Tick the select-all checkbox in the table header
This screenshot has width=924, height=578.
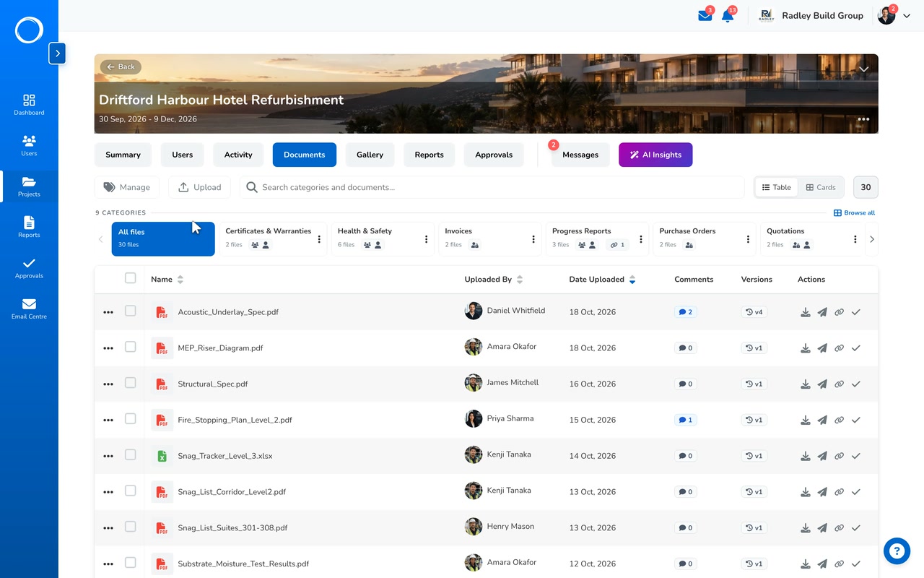pyautogui.click(x=130, y=278)
